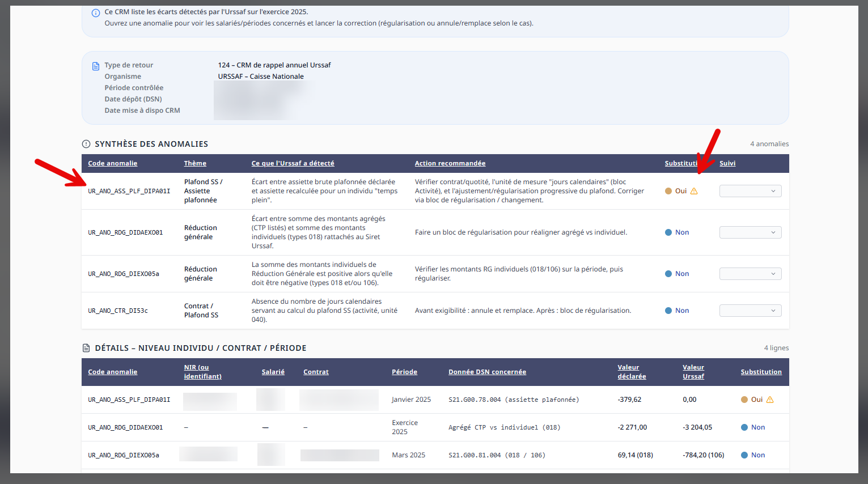Click the '4 lignes' count label
868x484 pixels.
coord(776,348)
